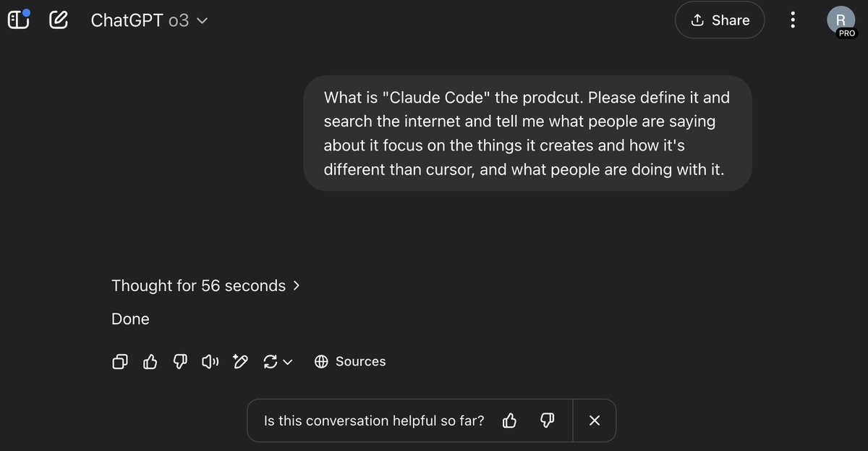Start a new chat
The width and height of the screenshot is (868, 451).
tap(59, 20)
